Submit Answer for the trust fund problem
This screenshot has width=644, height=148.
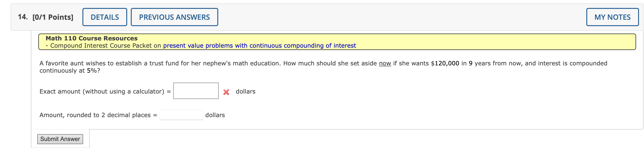(x=60, y=139)
